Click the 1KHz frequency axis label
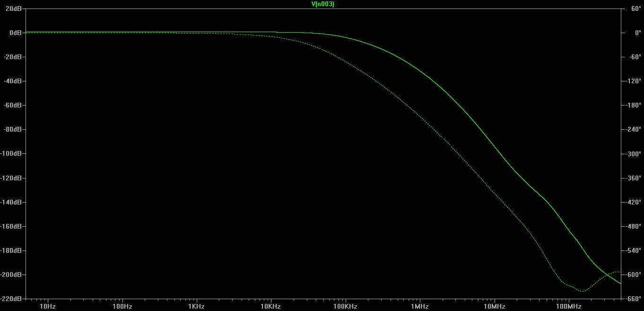Image resolution: width=644 pixels, height=311 pixels. pyautogui.click(x=196, y=307)
